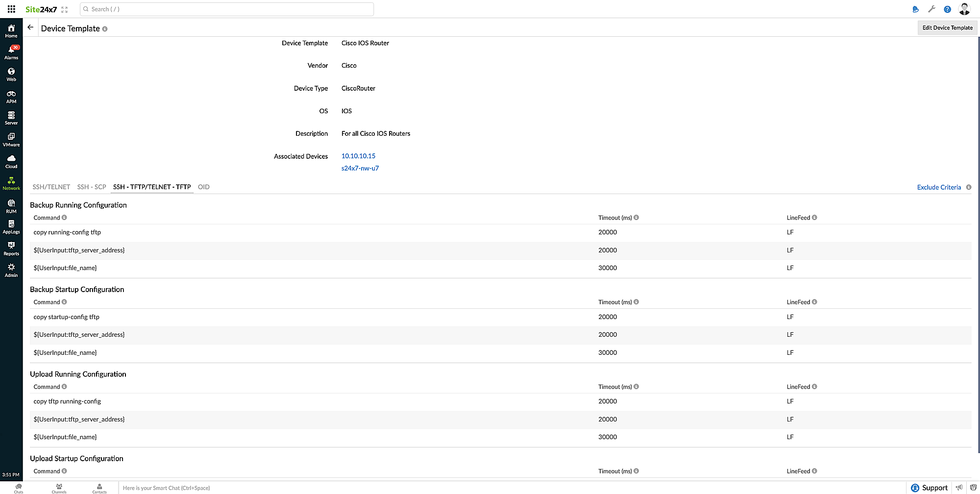Show info next to Device Template title
Image resolution: width=980 pixels, height=494 pixels.
pos(105,29)
